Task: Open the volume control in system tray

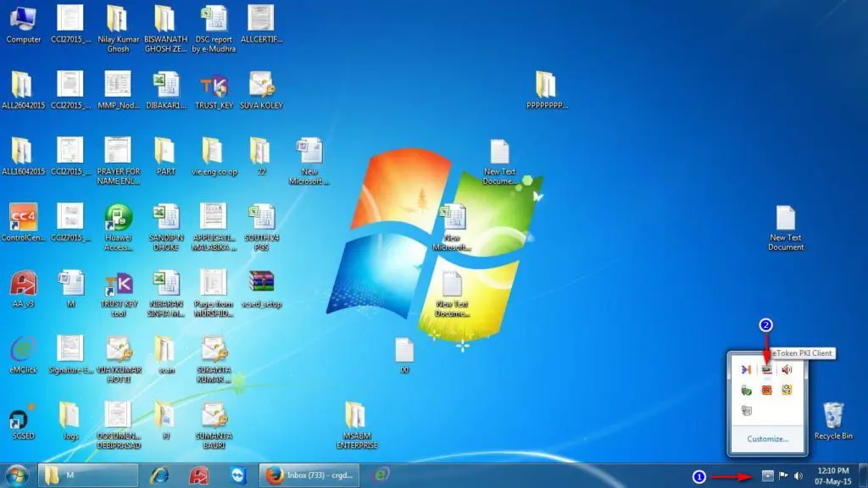Action: pos(798,475)
